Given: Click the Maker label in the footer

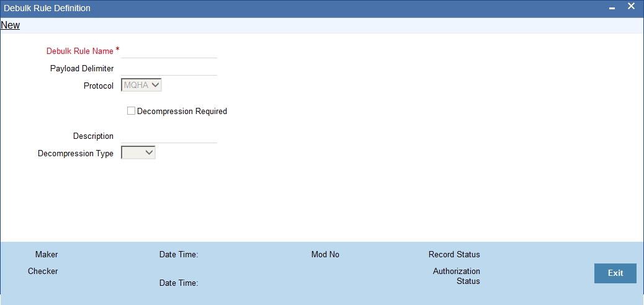Looking at the screenshot, I should pyautogui.click(x=47, y=255).
